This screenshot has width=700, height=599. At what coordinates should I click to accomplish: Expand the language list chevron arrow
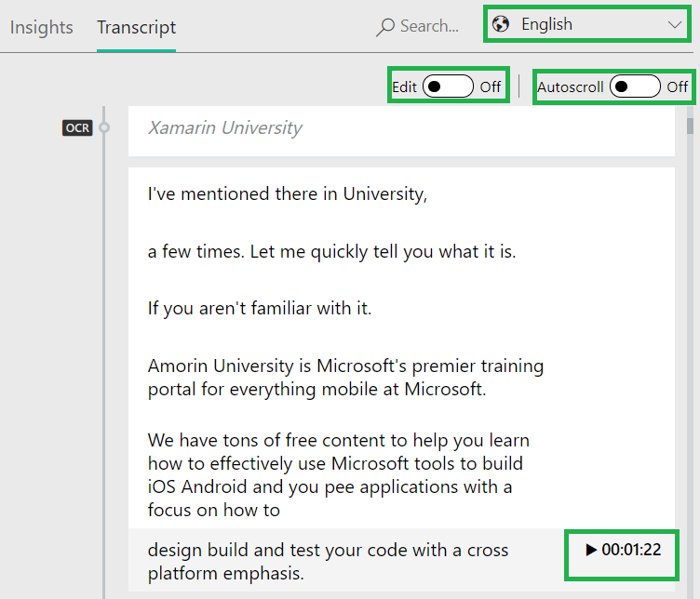(x=676, y=25)
